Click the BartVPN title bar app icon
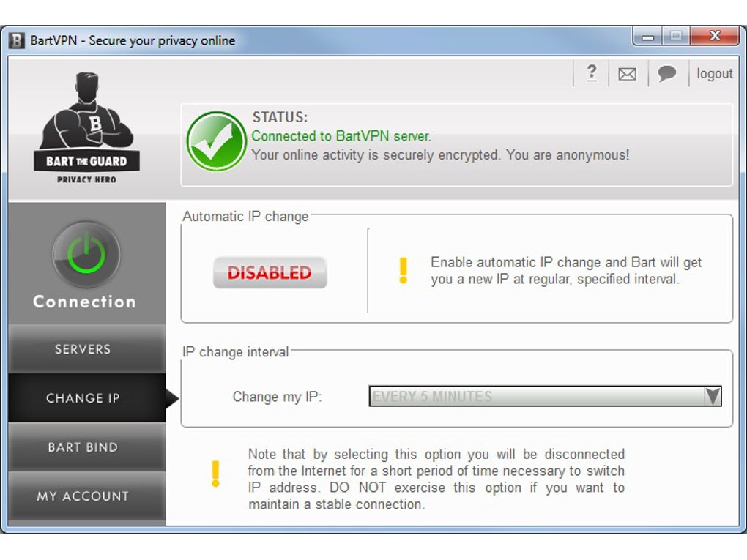The width and height of the screenshot is (747, 560). click(x=17, y=40)
